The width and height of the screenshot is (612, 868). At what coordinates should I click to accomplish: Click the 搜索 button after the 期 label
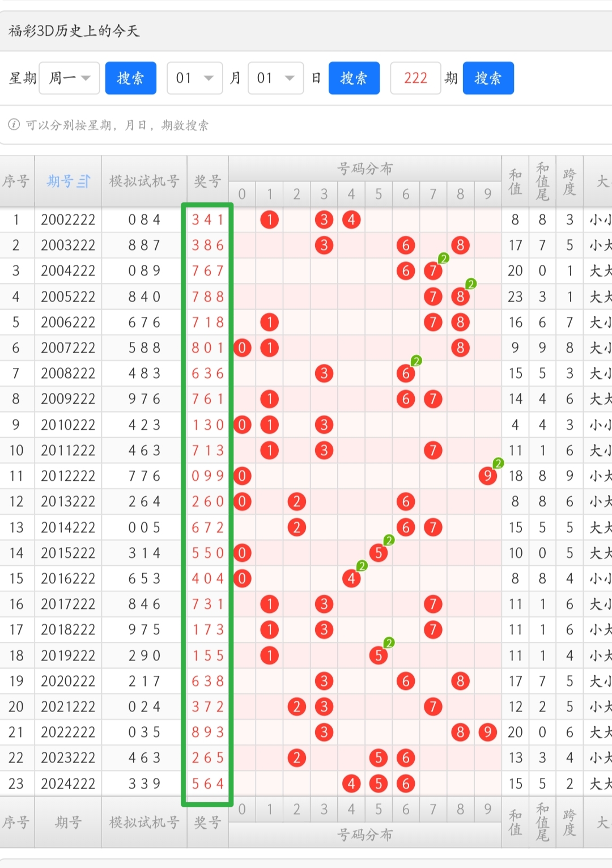(x=488, y=78)
